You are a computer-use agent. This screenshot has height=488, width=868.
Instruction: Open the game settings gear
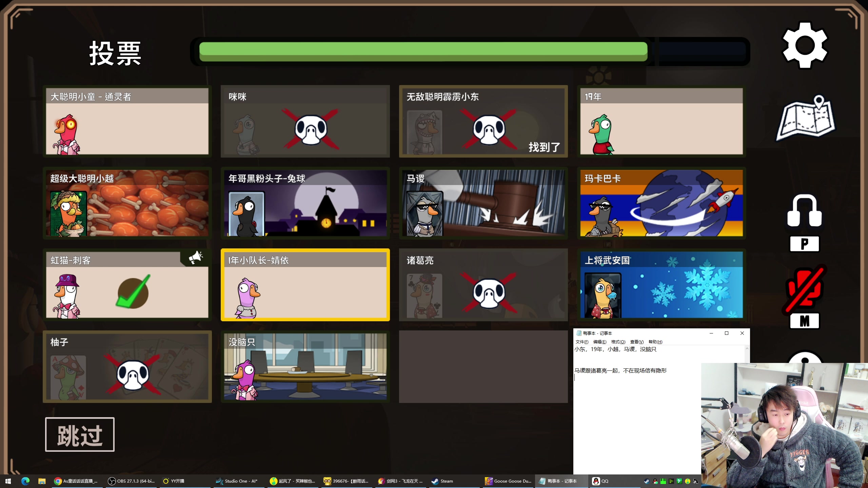coord(805,45)
